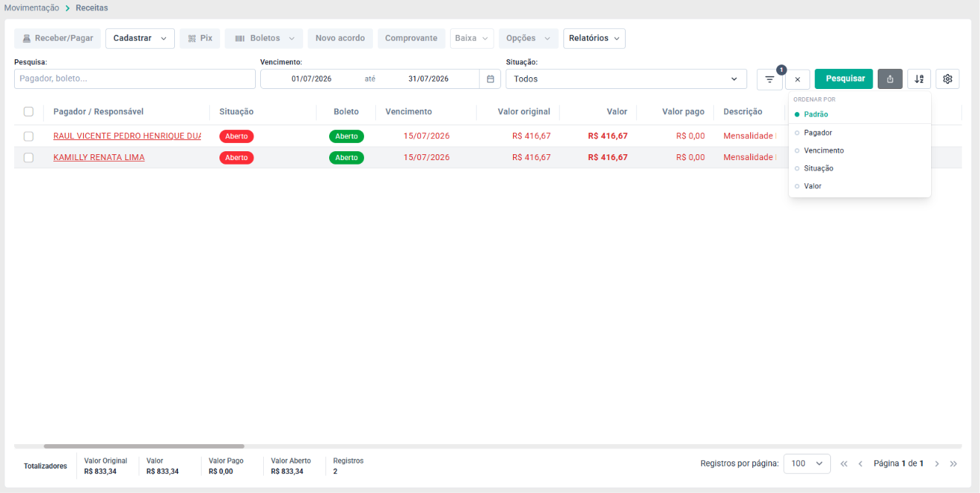Image resolution: width=980 pixels, height=493 pixels.
Task: Change records per page dropdown
Action: 807,463
